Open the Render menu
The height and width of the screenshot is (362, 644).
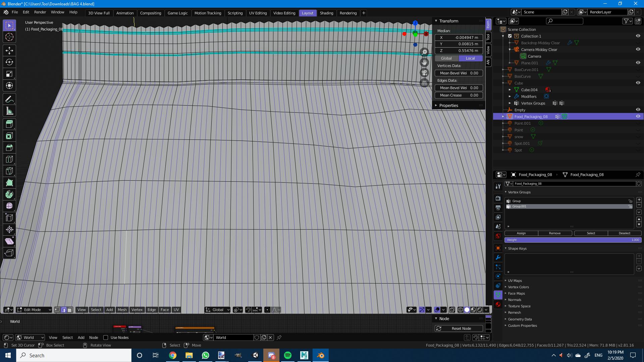(x=40, y=12)
